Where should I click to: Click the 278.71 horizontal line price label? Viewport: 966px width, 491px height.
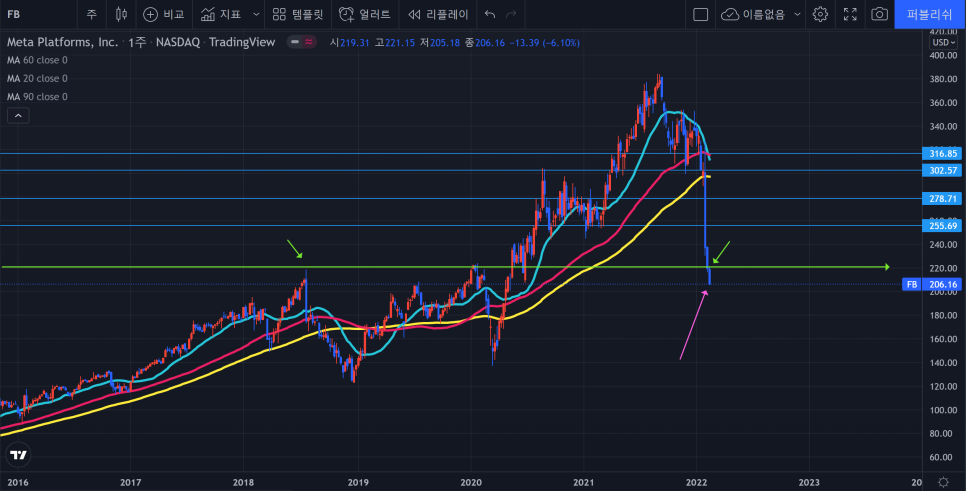point(943,198)
